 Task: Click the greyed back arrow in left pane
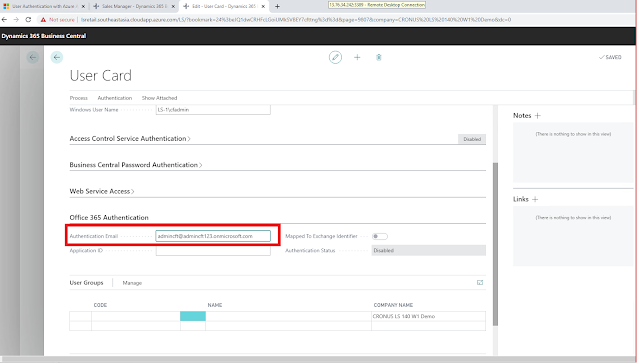[x=33, y=58]
